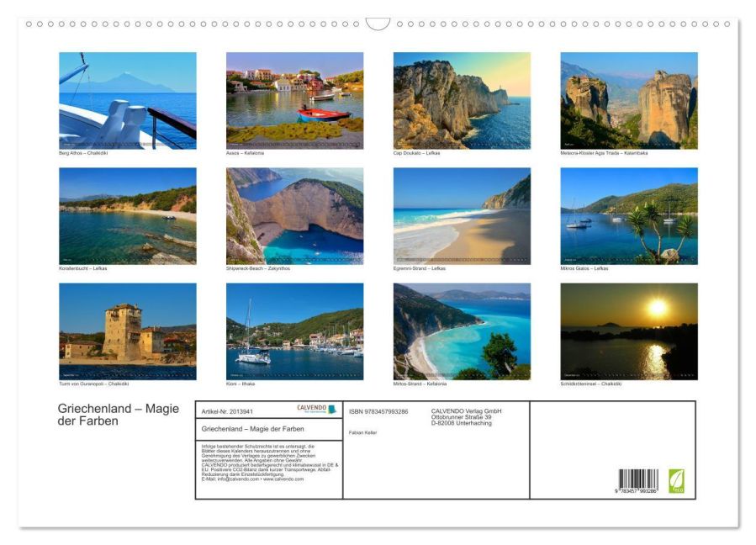
Task: Open the Turm von Ouranopoli photo
Action: pyautogui.click(x=126, y=330)
